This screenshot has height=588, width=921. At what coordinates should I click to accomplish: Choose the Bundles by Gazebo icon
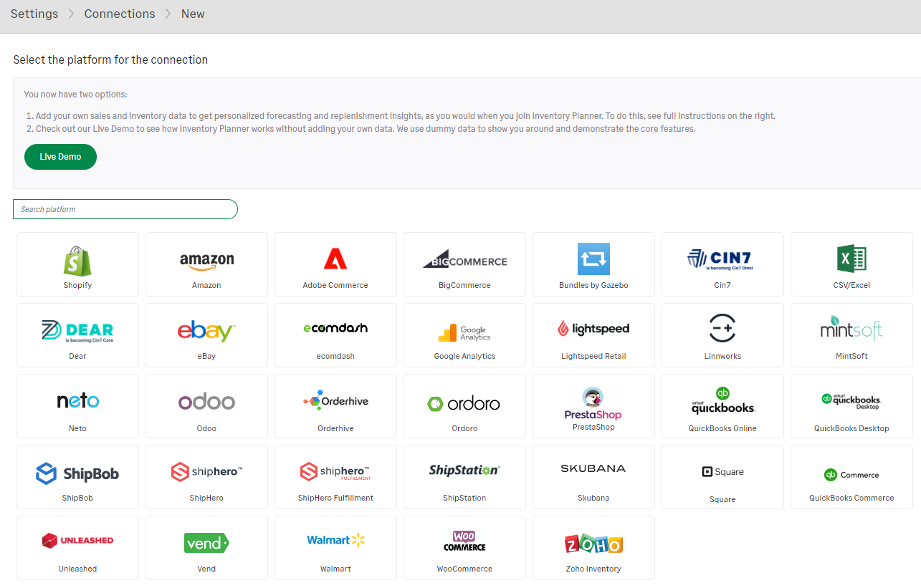[x=593, y=259]
